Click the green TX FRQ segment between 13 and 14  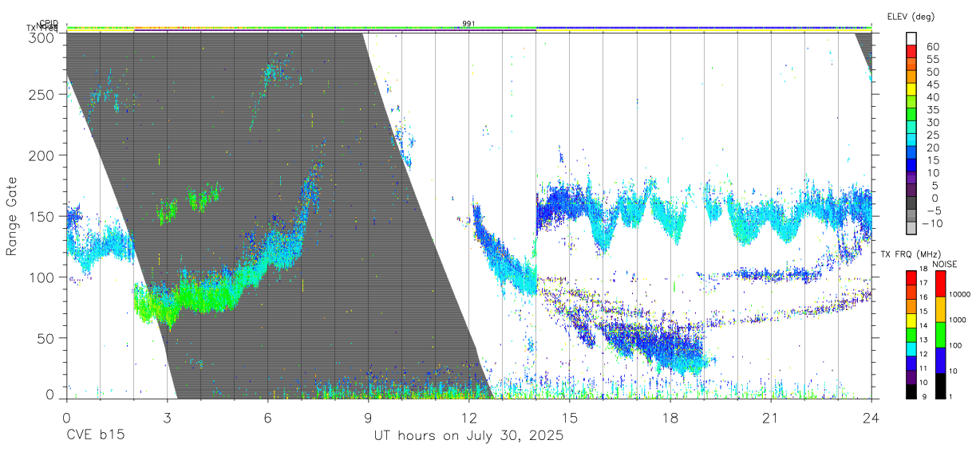tap(911, 333)
